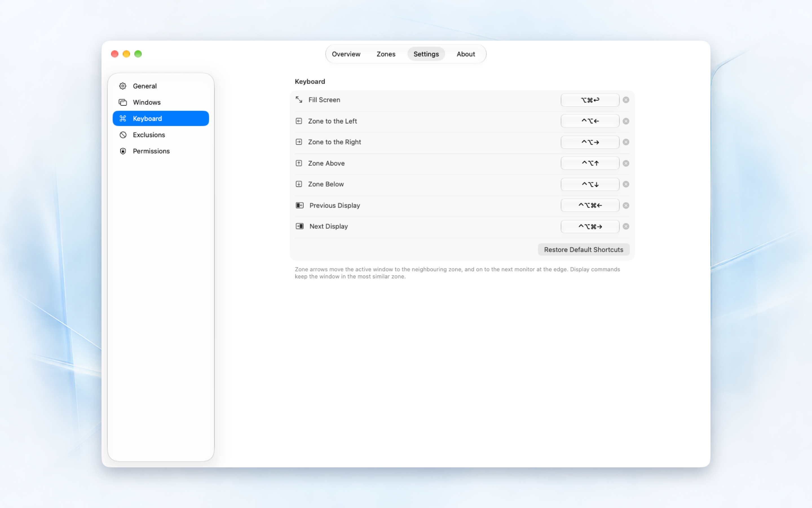
Task: Click the Permissions shield icon
Action: pos(123,151)
